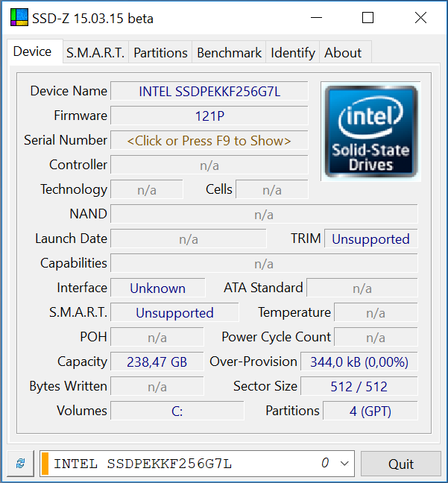This screenshot has width=448, height=483.
Task: Click the Quit button
Action: tap(401, 464)
